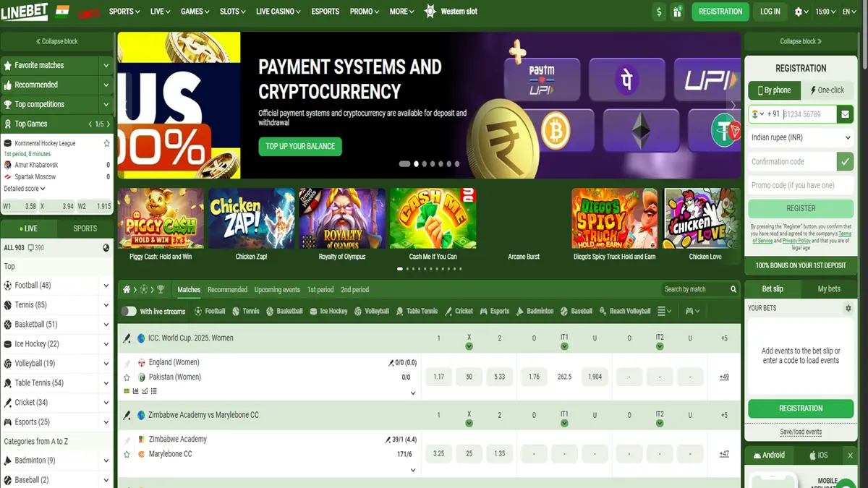Add Pakistan (Women) match to favorites star
The image size is (868, 488).
[x=127, y=377]
